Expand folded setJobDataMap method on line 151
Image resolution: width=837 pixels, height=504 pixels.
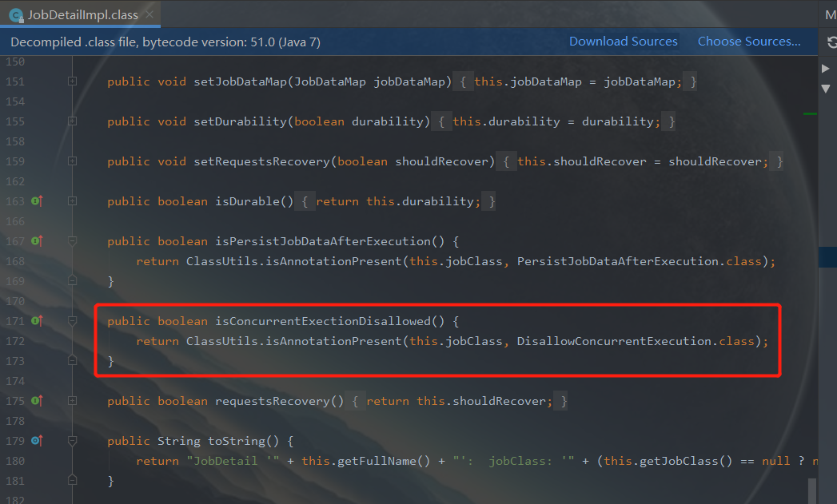click(x=72, y=81)
